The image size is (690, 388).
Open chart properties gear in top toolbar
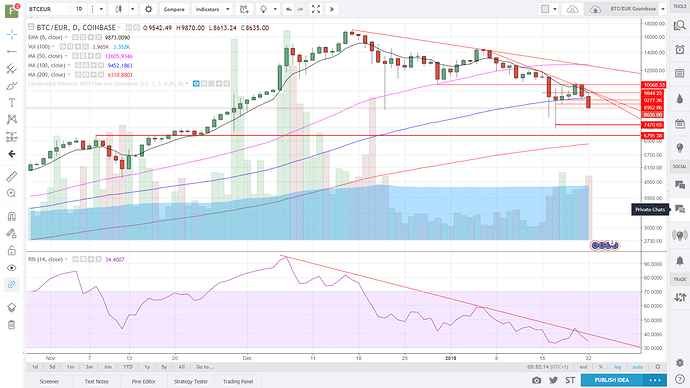[149, 9]
